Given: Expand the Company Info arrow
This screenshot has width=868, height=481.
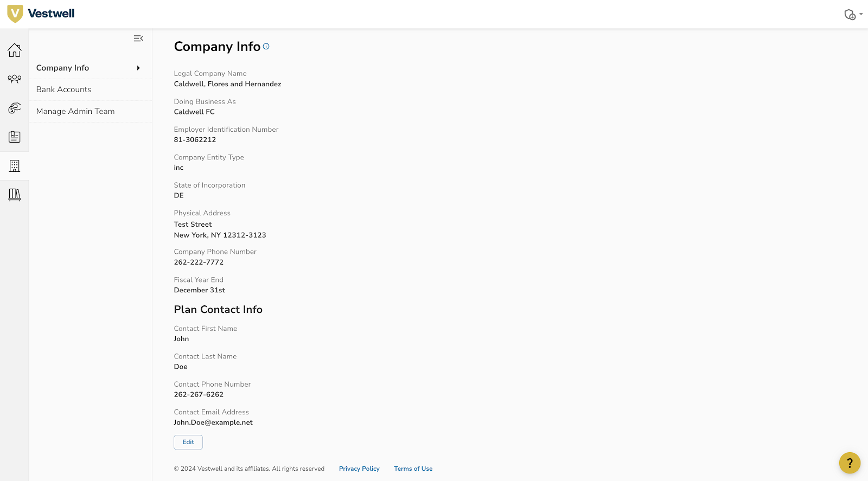Looking at the screenshot, I should click(x=138, y=68).
